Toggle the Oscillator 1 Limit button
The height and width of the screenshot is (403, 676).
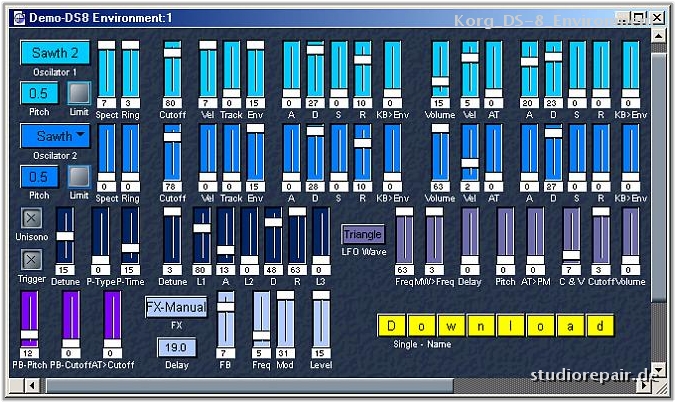pyautogui.click(x=78, y=92)
